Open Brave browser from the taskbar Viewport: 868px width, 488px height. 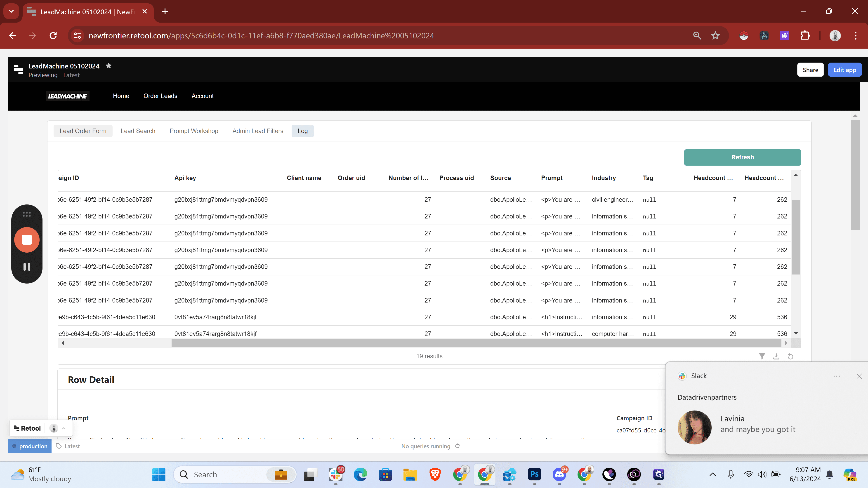point(435,474)
